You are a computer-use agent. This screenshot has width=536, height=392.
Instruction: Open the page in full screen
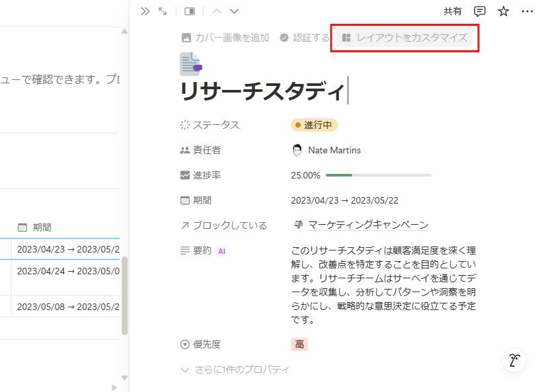pos(163,11)
